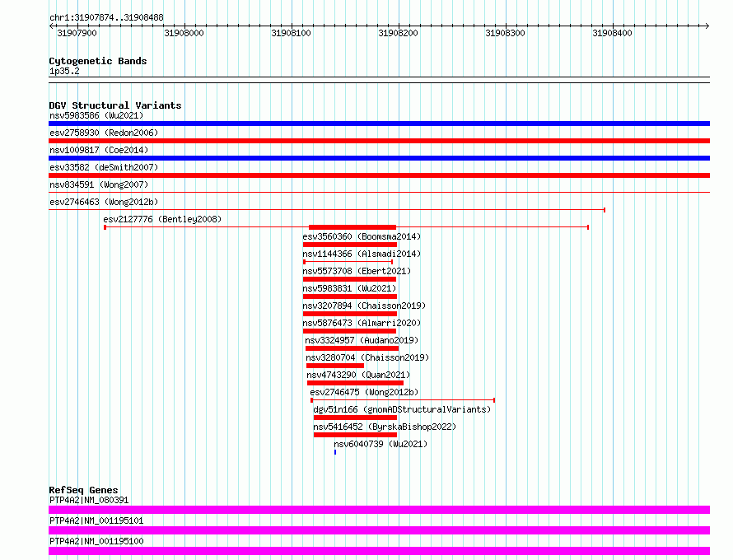733x560 pixels.
Task: Click nsv3324957 (Audano2019) variant label
Action: (362, 340)
